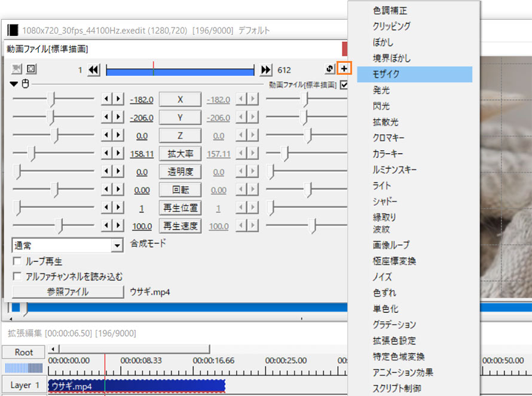Click the plus add-filter-effect button

[344, 69]
